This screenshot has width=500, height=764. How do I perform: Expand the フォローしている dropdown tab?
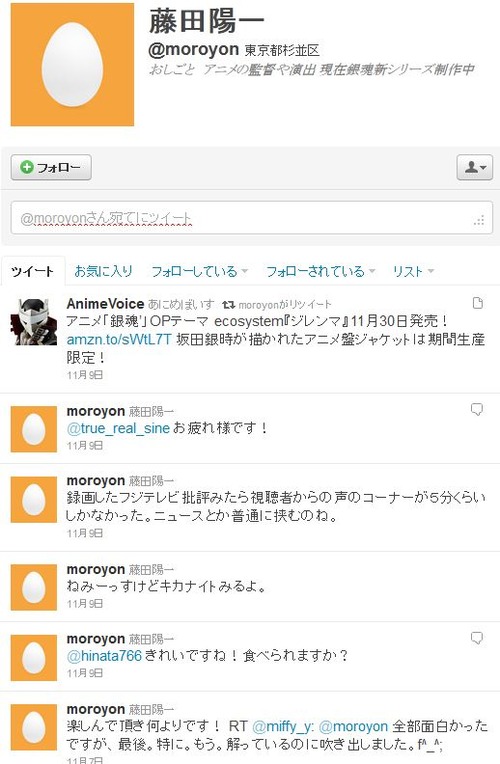(199, 271)
